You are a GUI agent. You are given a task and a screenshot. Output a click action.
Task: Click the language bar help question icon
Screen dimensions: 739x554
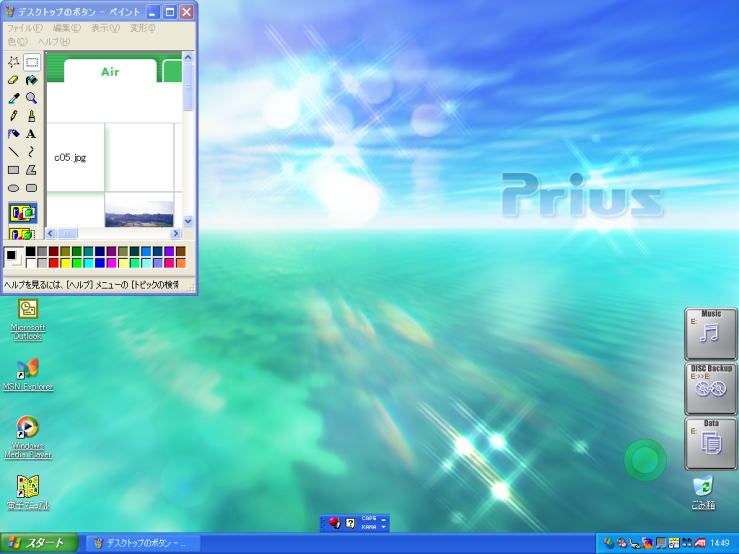(350, 523)
